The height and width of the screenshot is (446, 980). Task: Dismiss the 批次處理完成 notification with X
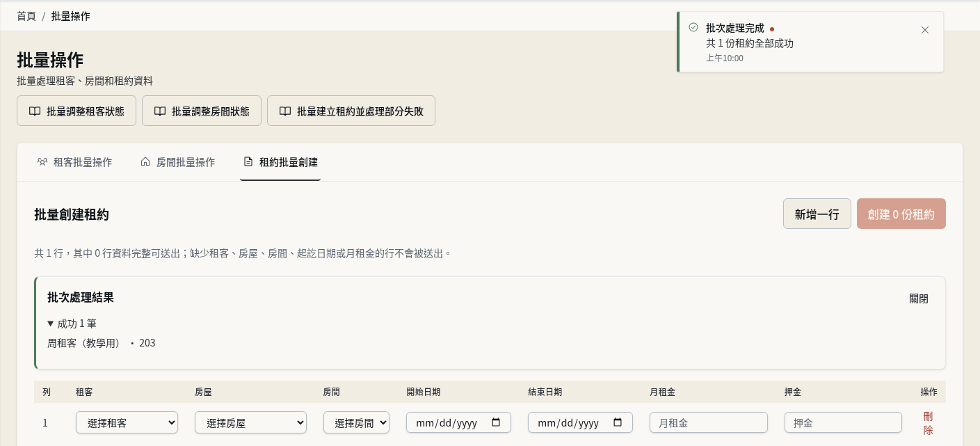pos(924,30)
